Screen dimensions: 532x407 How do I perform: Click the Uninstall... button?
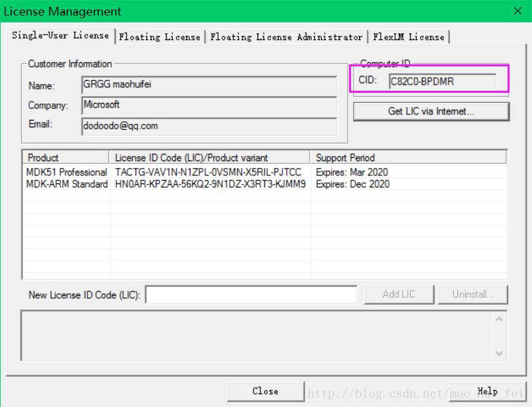pyautogui.click(x=473, y=295)
